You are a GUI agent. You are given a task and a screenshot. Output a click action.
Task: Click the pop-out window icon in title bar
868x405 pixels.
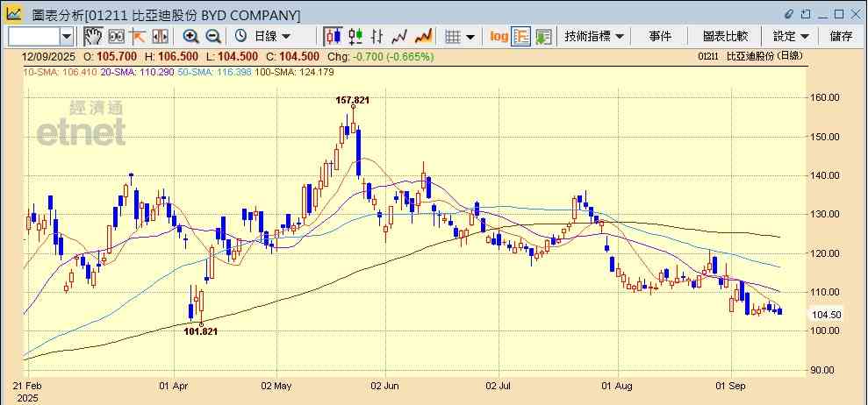(807, 14)
